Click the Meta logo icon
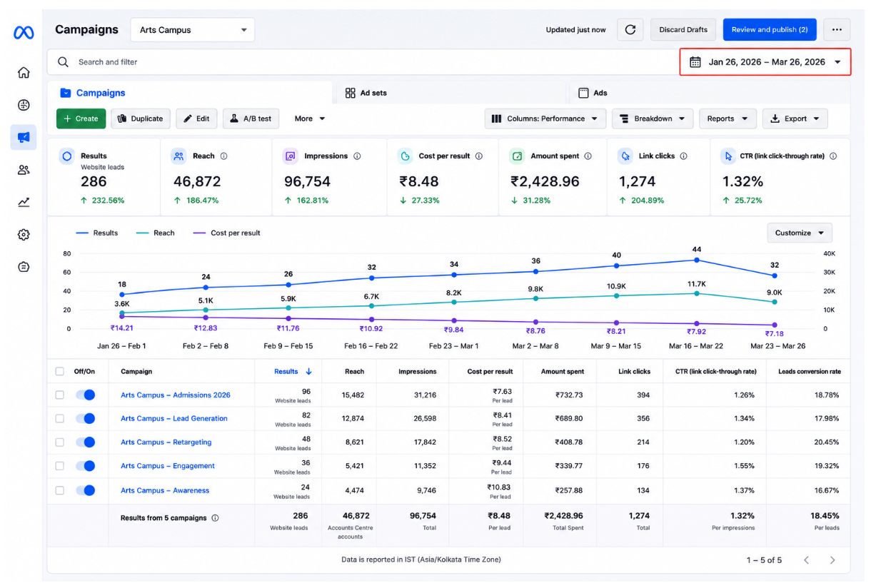 [24, 33]
